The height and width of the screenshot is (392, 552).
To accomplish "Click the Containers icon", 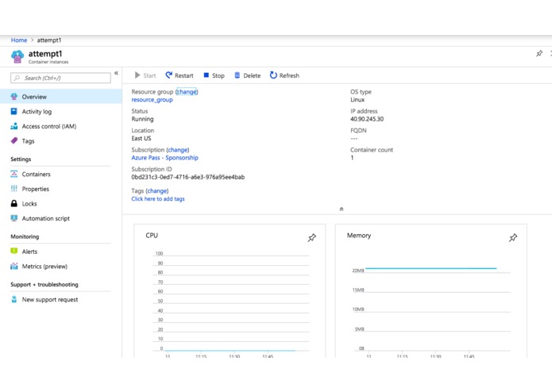I will tap(14, 174).
